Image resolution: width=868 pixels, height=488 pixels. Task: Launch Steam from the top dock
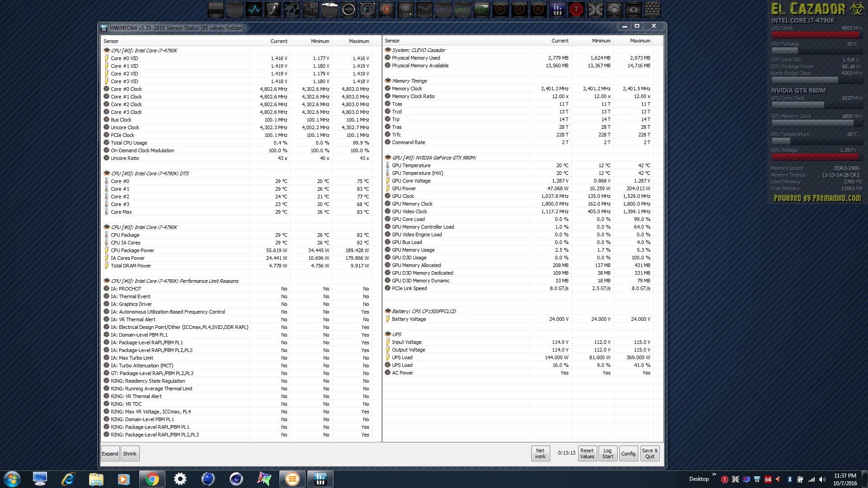point(425,9)
